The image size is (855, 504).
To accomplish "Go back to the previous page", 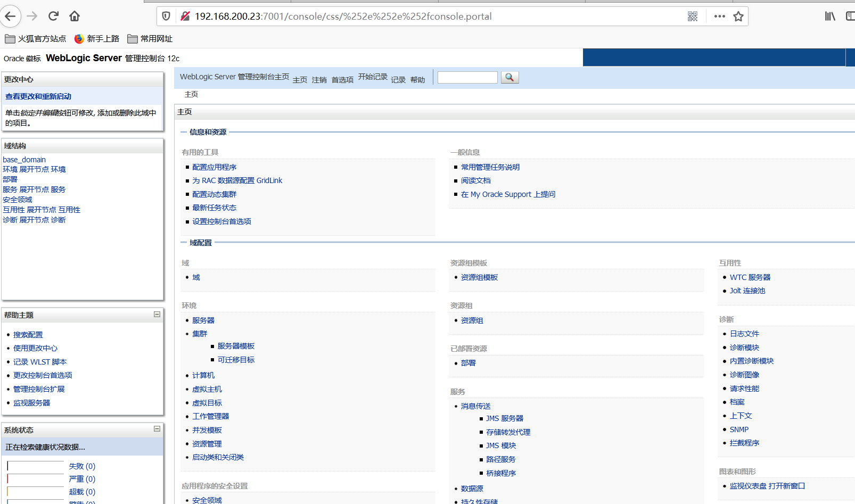I will pyautogui.click(x=10, y=16).
